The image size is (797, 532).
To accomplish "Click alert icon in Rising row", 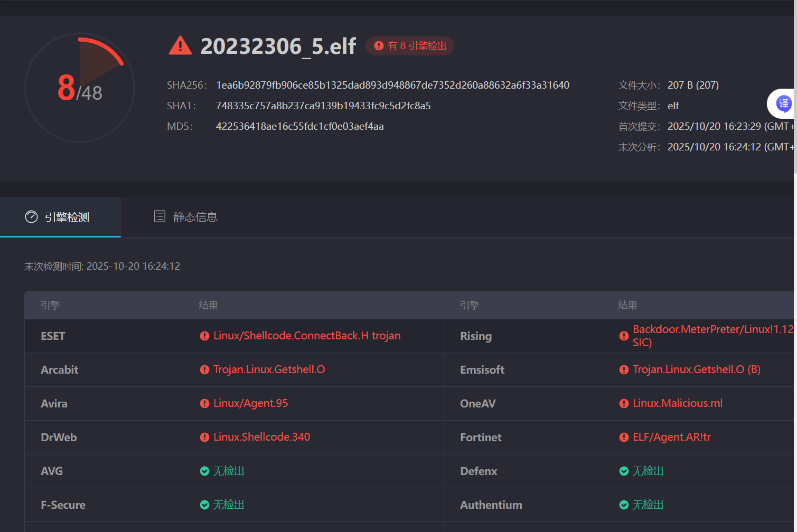I will click(624, 336).
